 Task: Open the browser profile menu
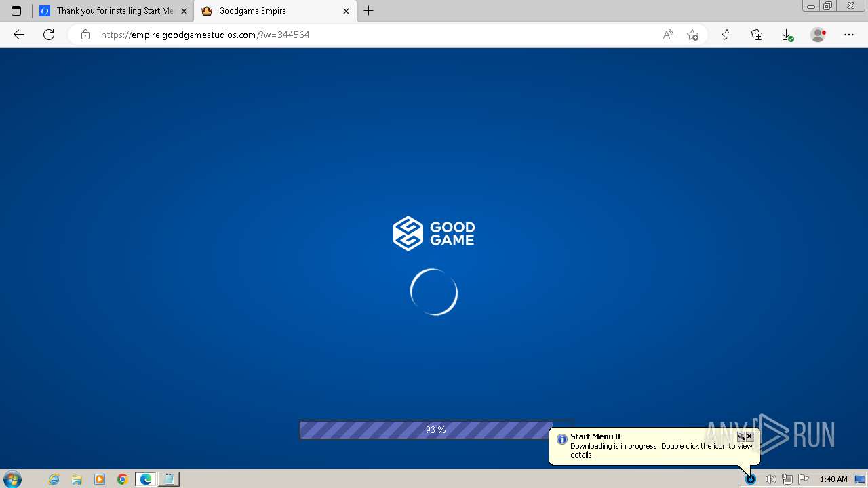click(818, 35)
